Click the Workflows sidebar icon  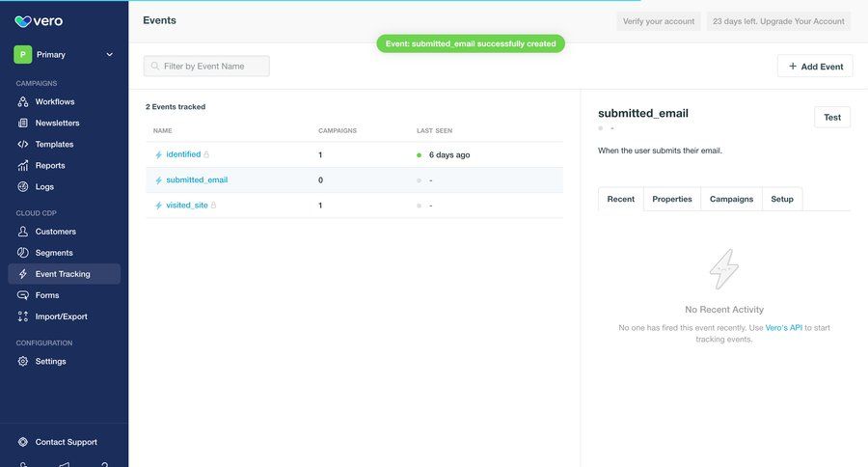click(23, 101)
